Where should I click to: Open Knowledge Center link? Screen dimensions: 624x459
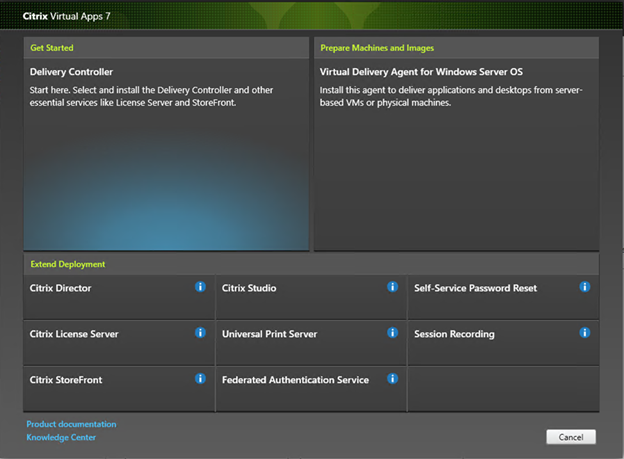coord(61,437)
